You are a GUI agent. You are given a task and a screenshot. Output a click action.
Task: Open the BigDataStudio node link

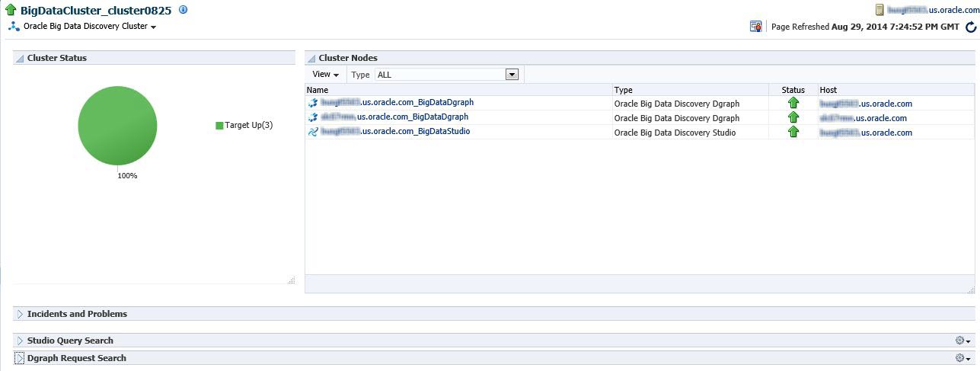(x=395, y=132)
